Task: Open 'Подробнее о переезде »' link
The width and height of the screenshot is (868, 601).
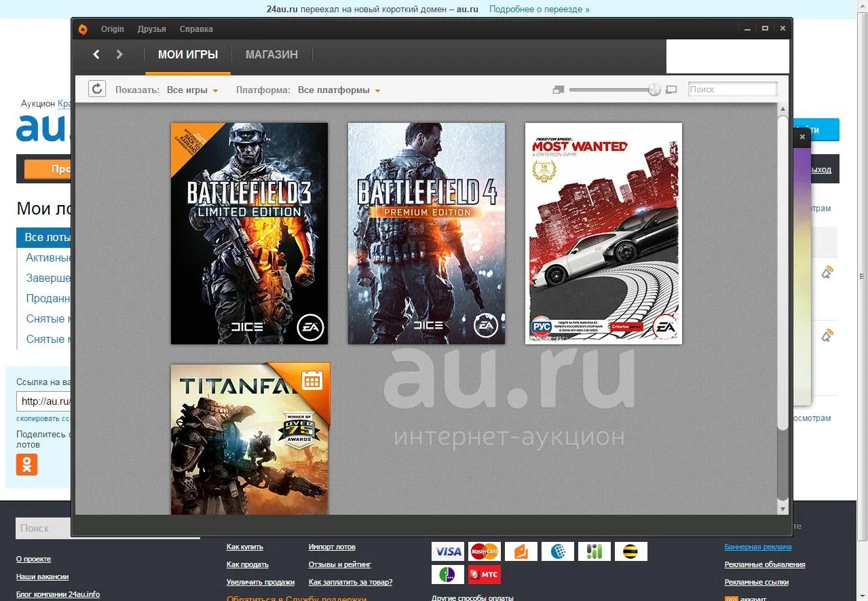Action: pyautogui.click(x=540, y=10)
